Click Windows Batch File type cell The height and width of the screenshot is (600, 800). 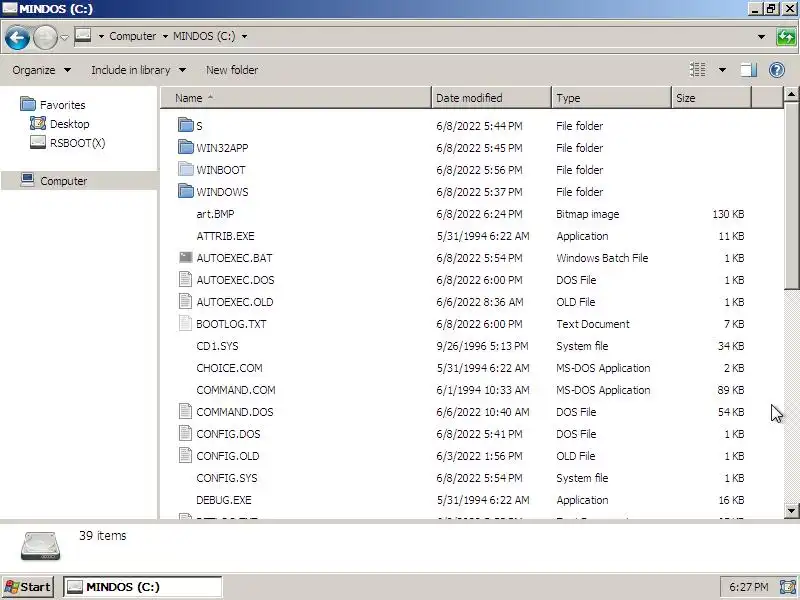pos(602,258)
